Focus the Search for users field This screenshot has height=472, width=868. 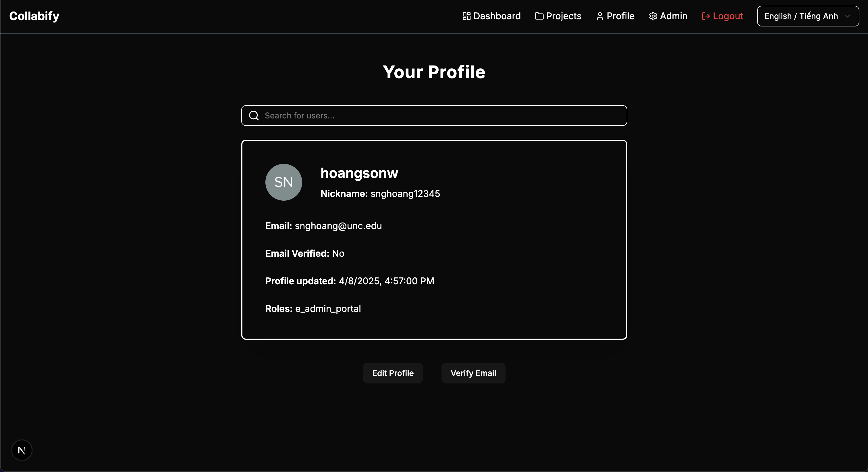(x=434, y=116)
